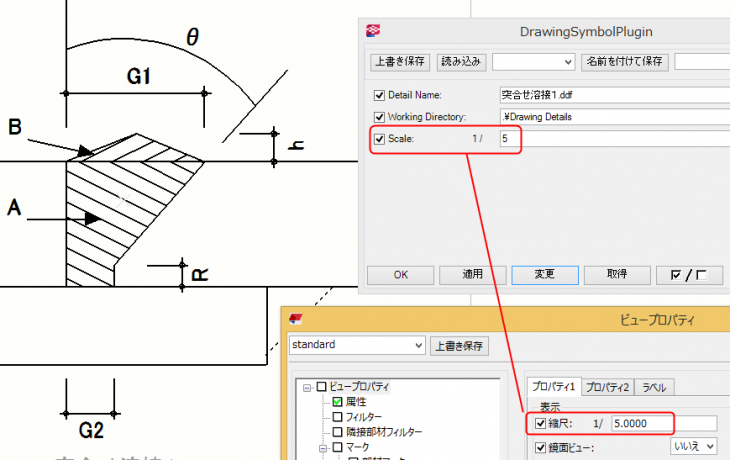Uncheck the Detail Name checkbox
This screenshot has width=730, height=460.
click(379, 96)
